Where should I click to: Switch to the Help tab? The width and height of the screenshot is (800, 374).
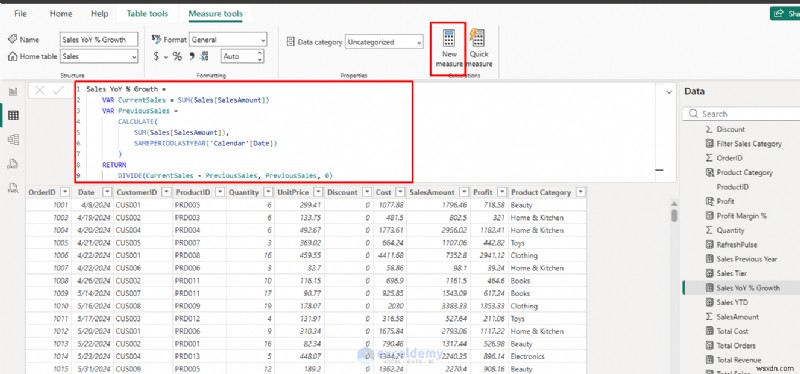(99, 14)
